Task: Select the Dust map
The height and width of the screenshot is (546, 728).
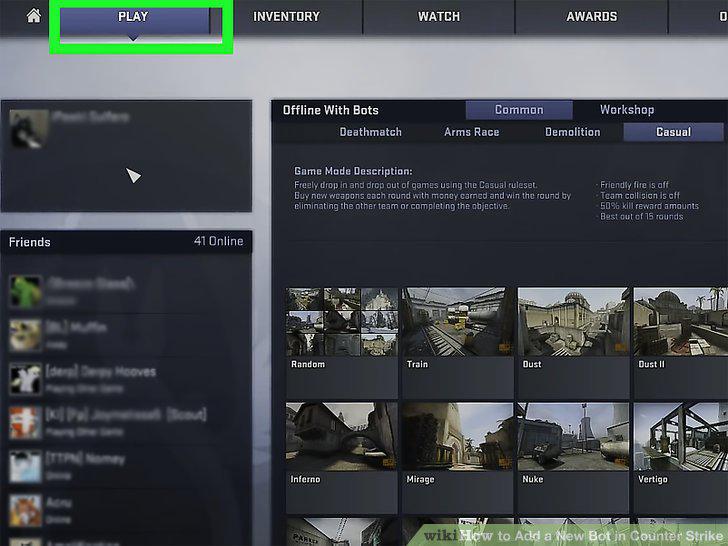Action: 573,322
